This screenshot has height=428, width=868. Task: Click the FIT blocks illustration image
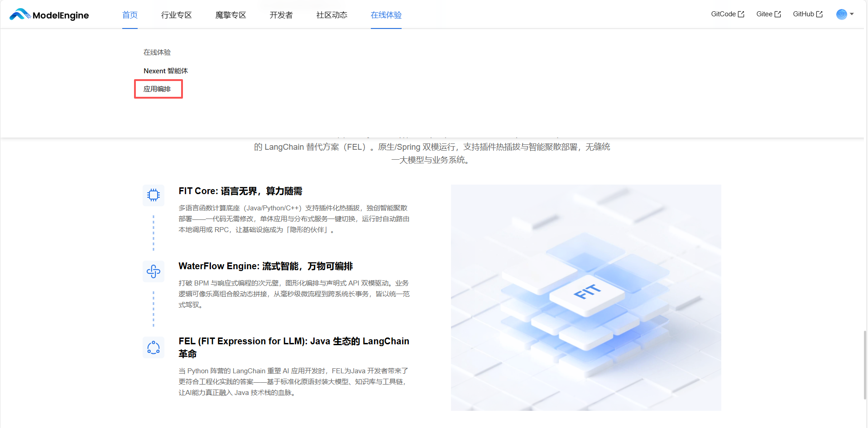(x=585, y=297)
